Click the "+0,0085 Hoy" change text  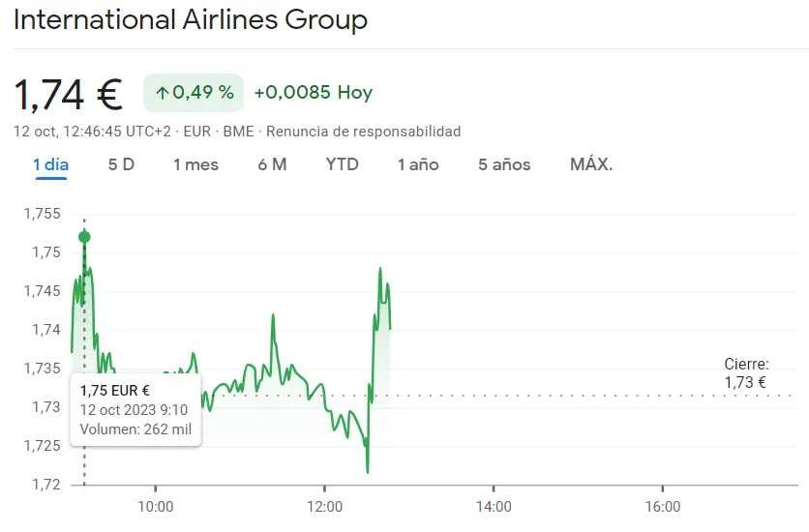tap(313, 93)
